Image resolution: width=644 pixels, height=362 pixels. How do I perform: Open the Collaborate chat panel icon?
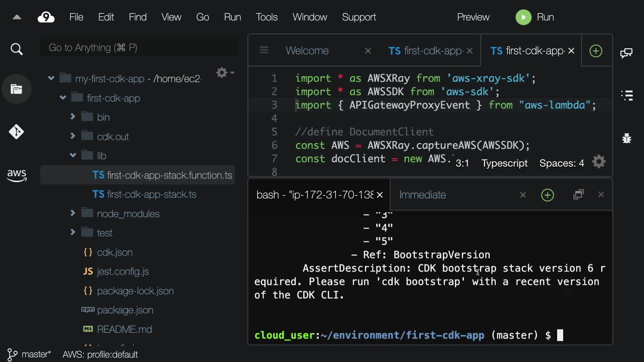tap(626, 53)
